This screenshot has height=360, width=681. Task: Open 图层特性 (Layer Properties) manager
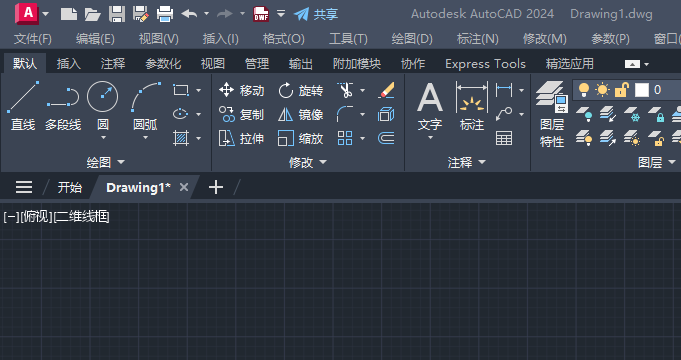pyautogui.click(x=552, y=115)
